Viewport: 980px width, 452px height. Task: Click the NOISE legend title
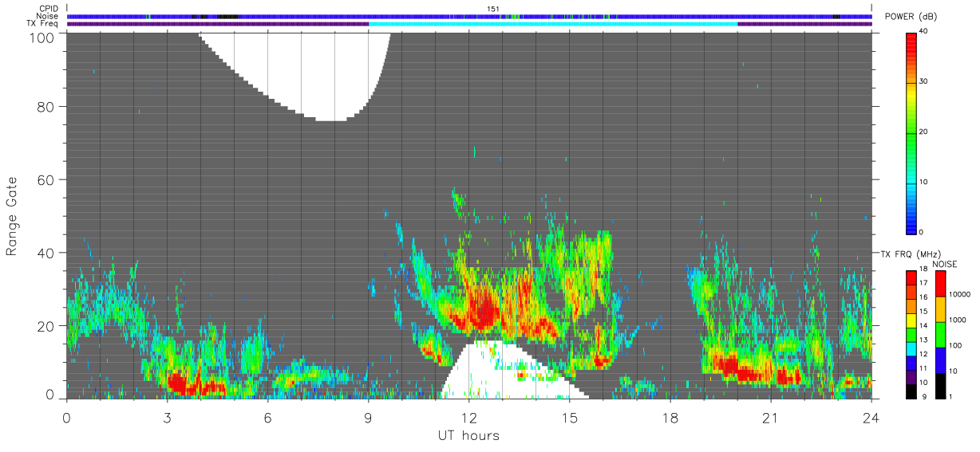(946, 264)
